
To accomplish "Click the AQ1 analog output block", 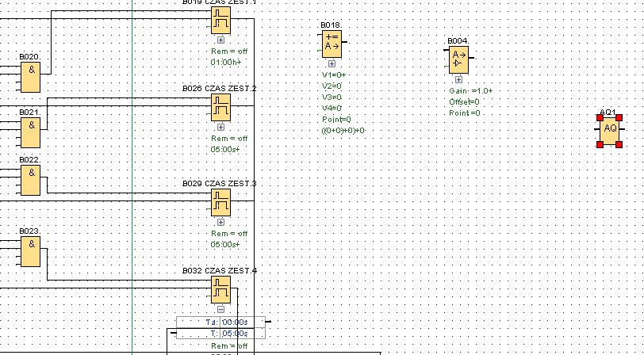I will (609, 131).
